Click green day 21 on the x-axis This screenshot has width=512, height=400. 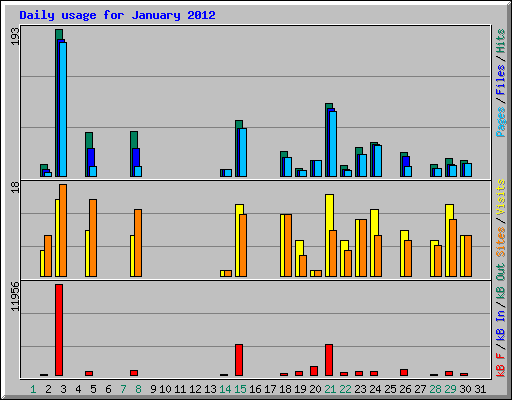click(330, 389)
